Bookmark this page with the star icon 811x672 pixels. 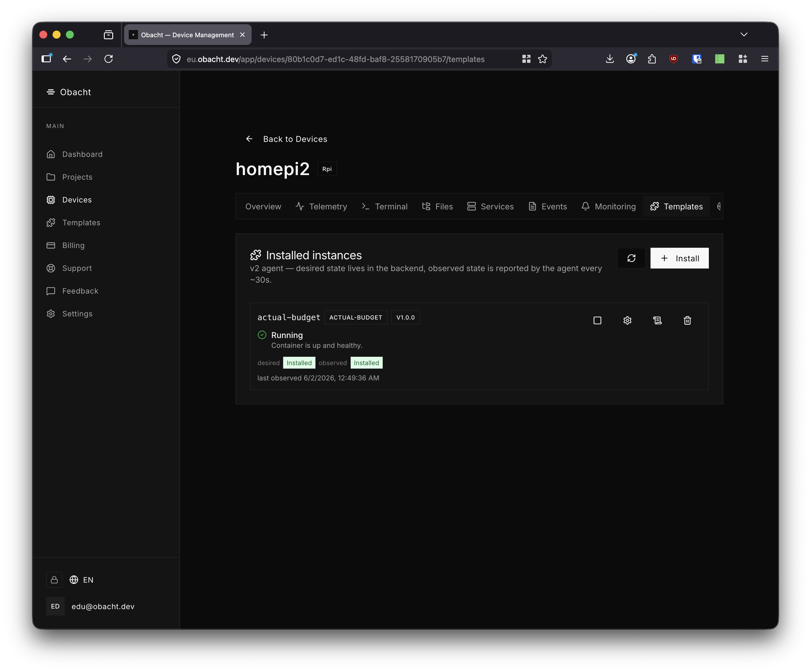pyautogui.click(x=542, y=59)
